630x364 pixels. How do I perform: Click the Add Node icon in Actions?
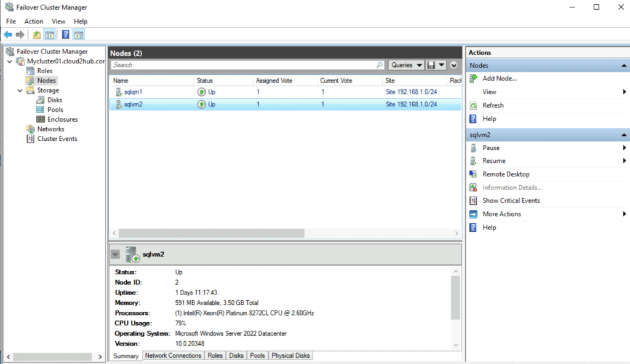[x=473, y=78]
